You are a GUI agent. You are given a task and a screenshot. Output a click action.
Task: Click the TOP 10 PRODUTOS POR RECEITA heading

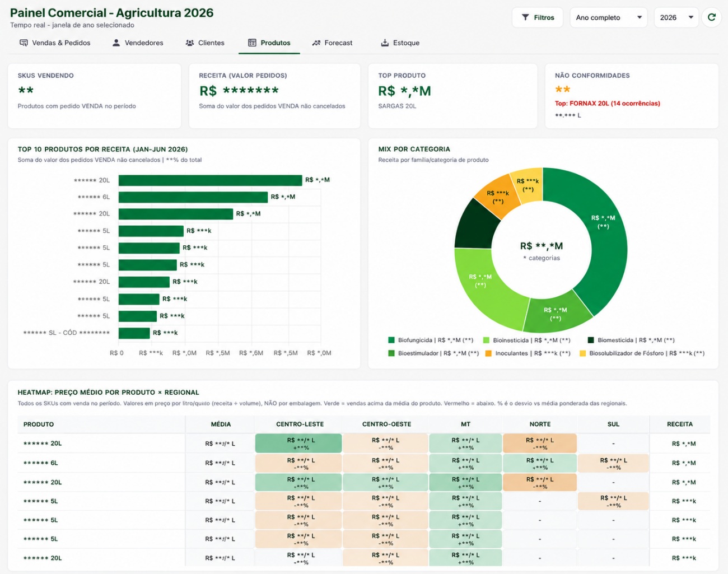click(102, 150)
